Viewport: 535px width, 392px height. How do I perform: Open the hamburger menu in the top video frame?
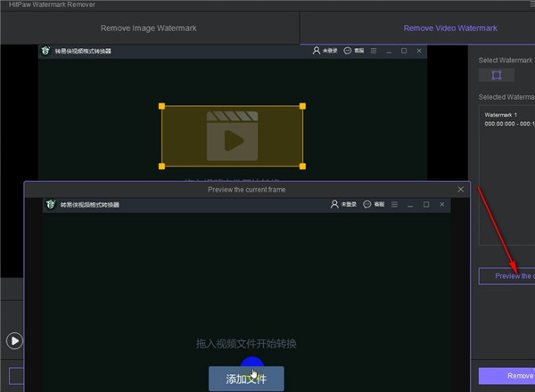click(372, 52)
